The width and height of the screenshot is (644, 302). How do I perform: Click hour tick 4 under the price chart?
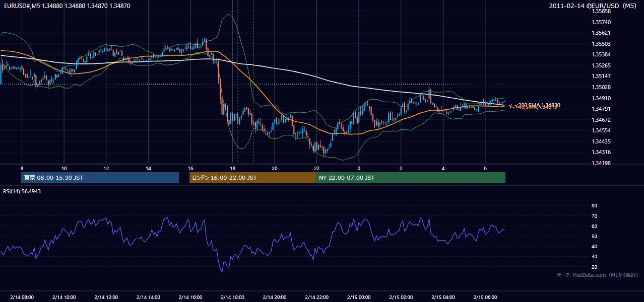tap(443, 168)
